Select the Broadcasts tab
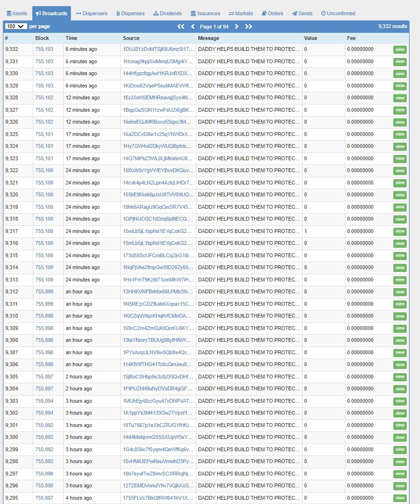Viewport: 420px width, 504px height. point(51,13)
